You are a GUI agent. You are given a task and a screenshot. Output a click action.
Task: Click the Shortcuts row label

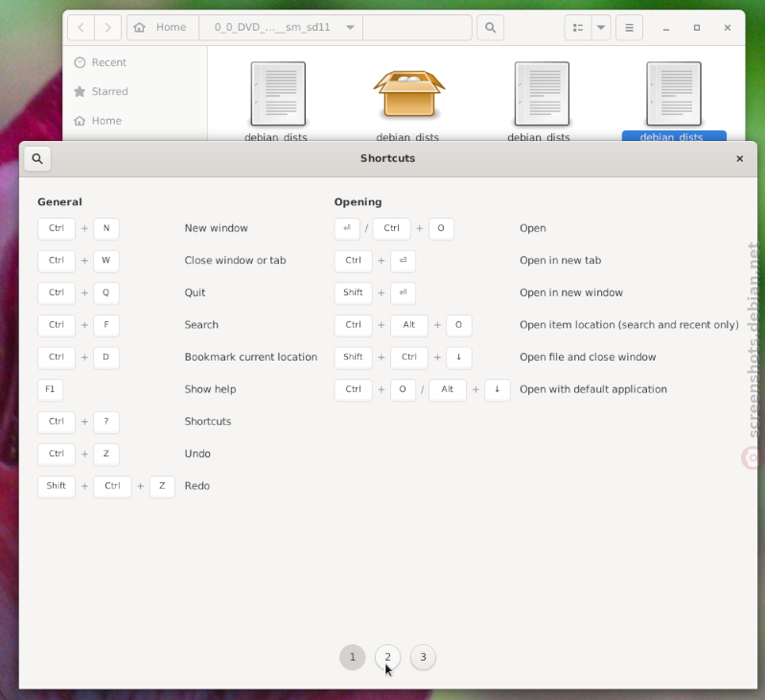click(x=208, y=421)
